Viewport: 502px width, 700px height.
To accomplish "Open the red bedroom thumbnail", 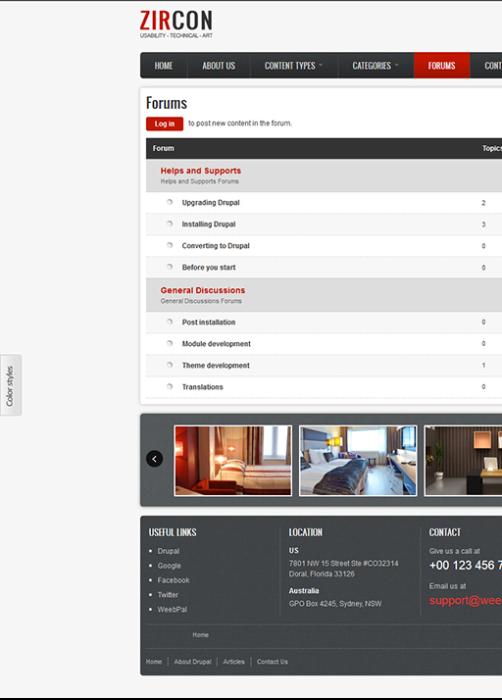I will [x=233, y=460].
